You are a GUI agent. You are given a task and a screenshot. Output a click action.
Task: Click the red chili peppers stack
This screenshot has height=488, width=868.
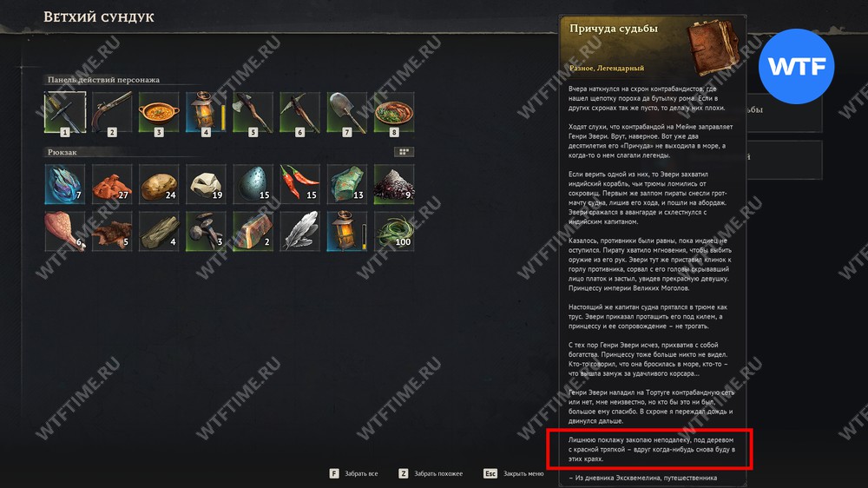tap(300, 184)
